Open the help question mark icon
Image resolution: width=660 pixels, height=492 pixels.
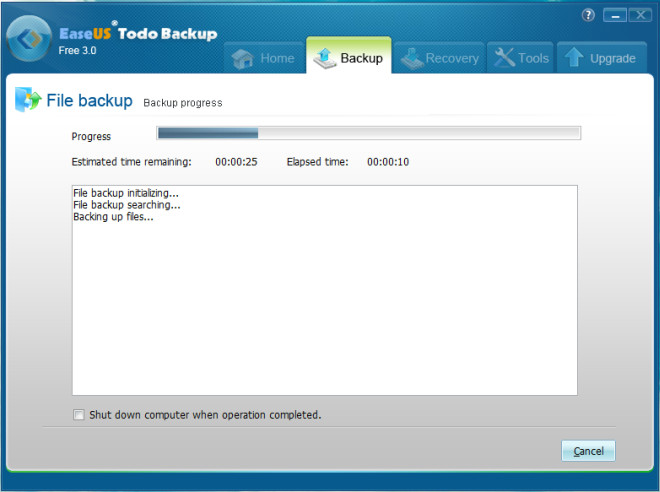click(x=588, y=16)
